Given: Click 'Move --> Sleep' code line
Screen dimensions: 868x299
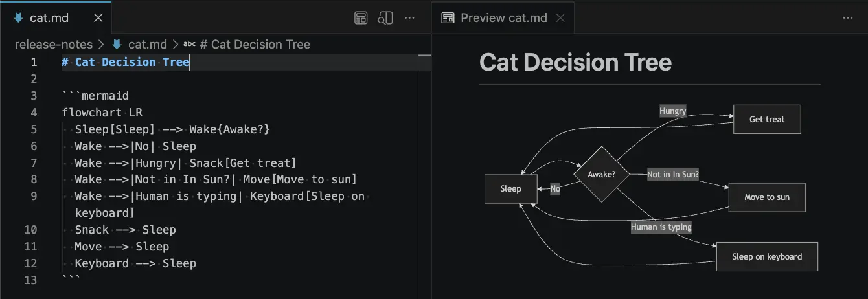Looking at the screenshot, I should pyautogui.click(x=122, y=247).
